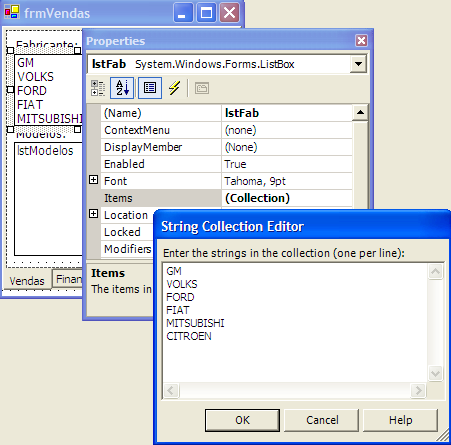
Task: Select the Alphabetical sort icon
Action: 122,88
